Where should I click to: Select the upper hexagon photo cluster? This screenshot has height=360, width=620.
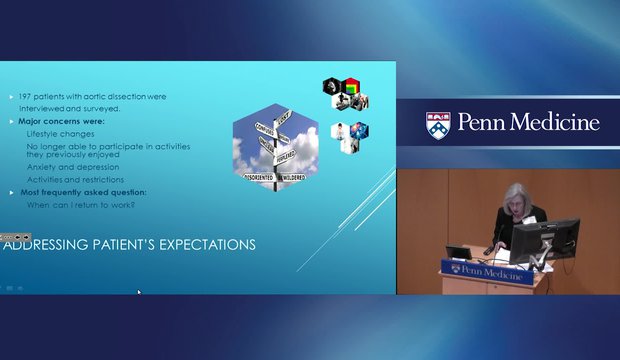(x=346, y=94)
